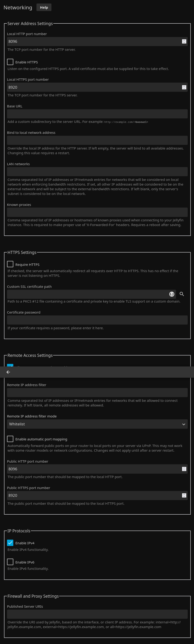Click the Published Server URIs input

click(97, 614)
